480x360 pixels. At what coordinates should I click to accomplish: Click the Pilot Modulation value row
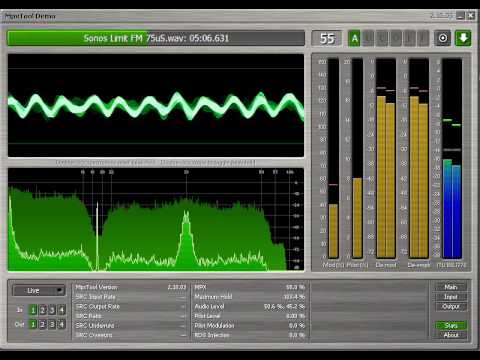[250, 325]
